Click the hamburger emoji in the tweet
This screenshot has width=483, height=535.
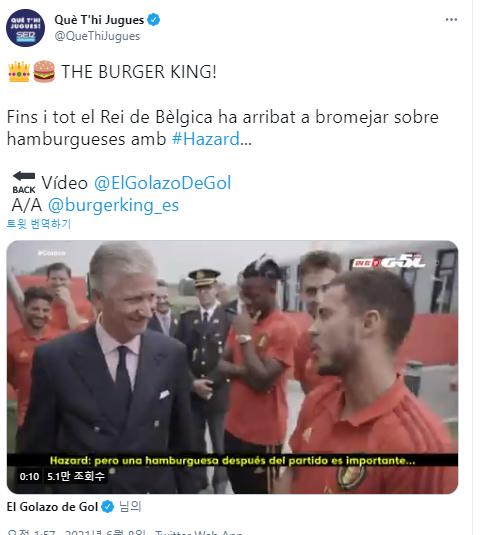(44, 72)
